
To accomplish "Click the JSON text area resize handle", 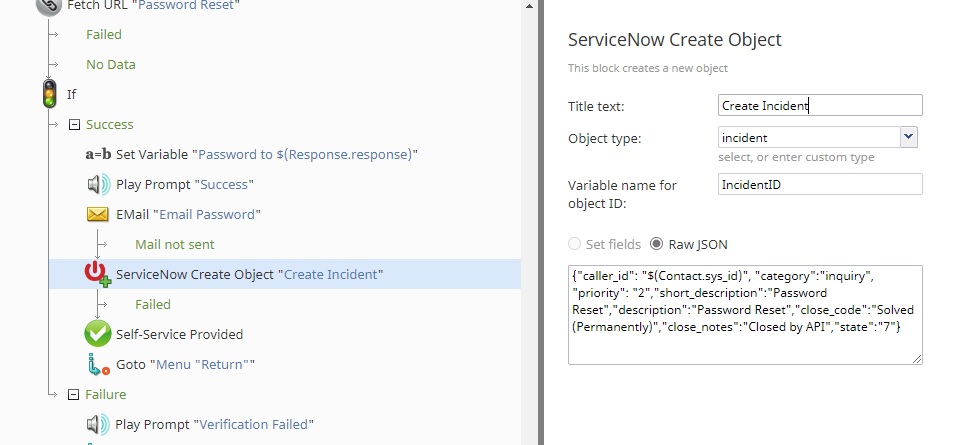I will coord(917,359).
